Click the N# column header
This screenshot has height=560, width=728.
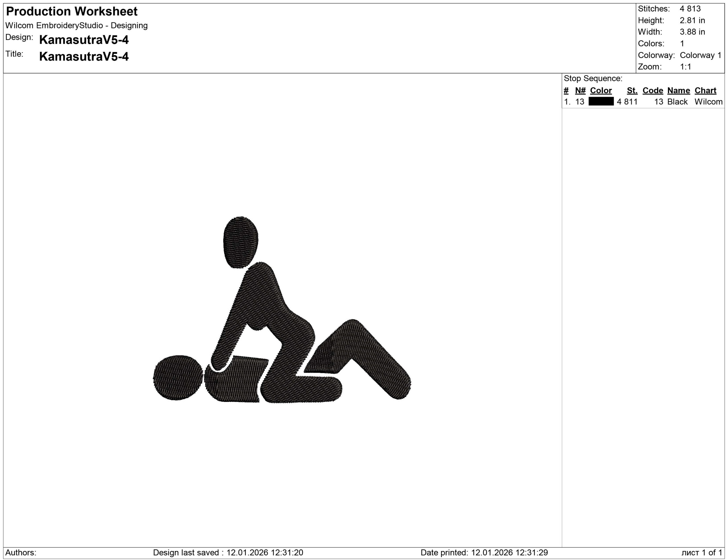[x=580, y=91]
